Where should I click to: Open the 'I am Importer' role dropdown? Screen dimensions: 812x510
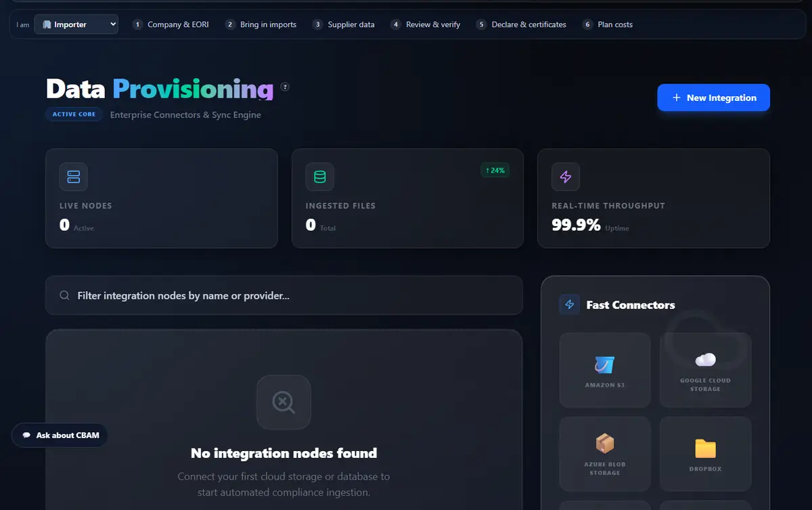[x=76, y=24]
